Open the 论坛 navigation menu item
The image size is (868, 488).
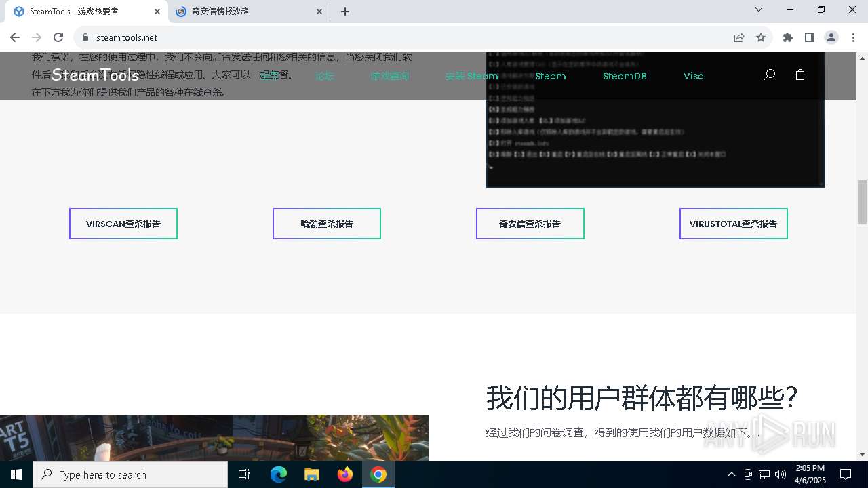coord(325,76)
